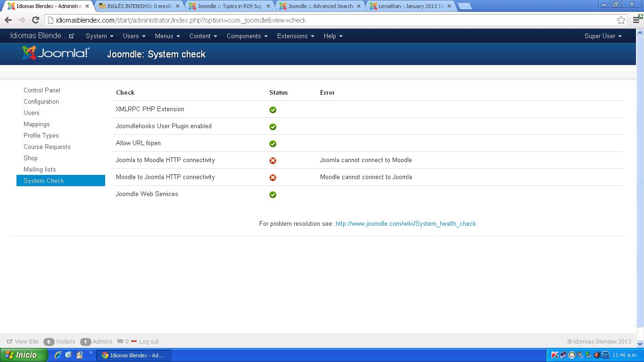The image size is (644, 362).
Task: Select Configuration in the sidebar
Action: [41, 102]
